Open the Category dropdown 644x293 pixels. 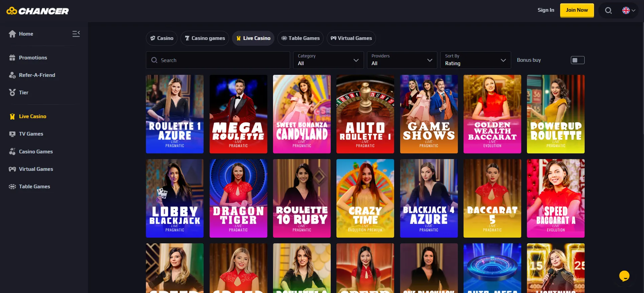click(328, 60)
